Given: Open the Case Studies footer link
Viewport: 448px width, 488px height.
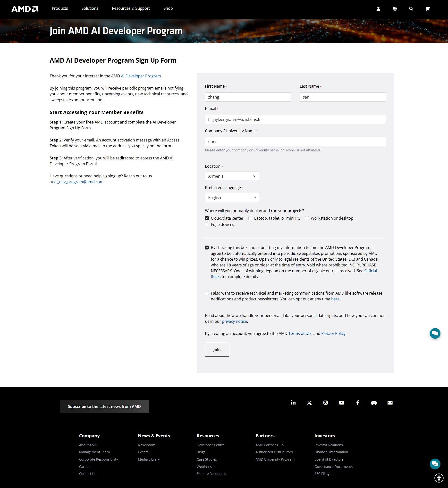Looking at the screenshot, I should coord(207,459).
